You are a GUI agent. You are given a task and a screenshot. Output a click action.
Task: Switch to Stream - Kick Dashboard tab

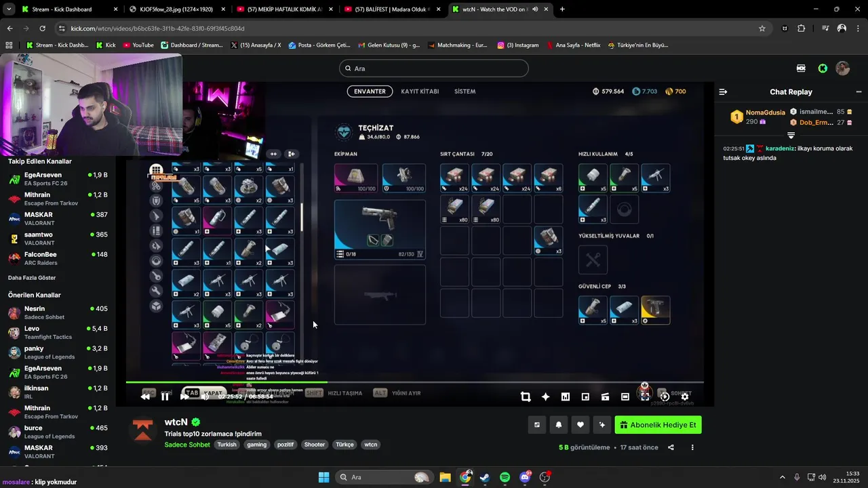[69, 9]
